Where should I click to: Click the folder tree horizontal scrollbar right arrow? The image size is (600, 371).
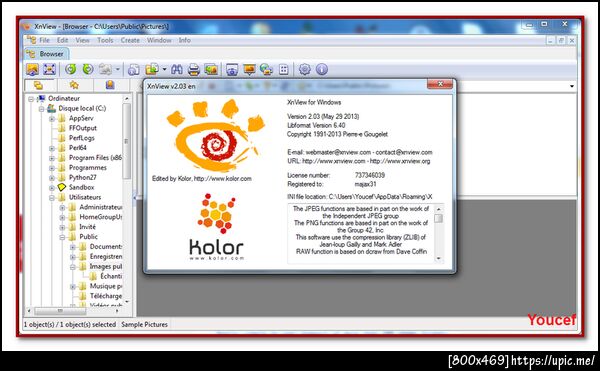pyautogui.click(x=117, y=311)
